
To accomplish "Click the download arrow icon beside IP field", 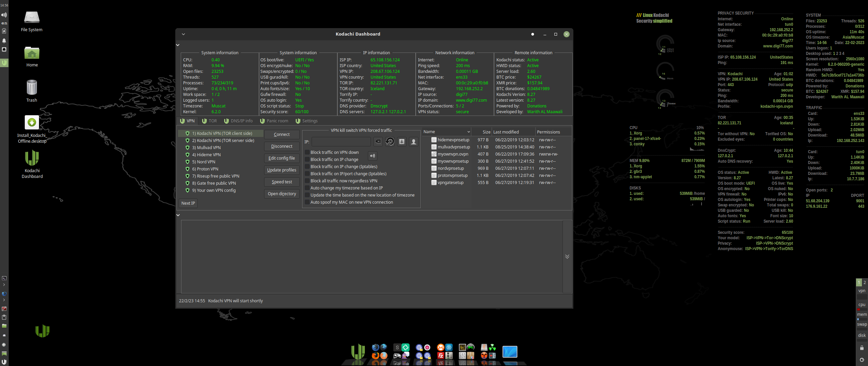I will pos(402,142).
